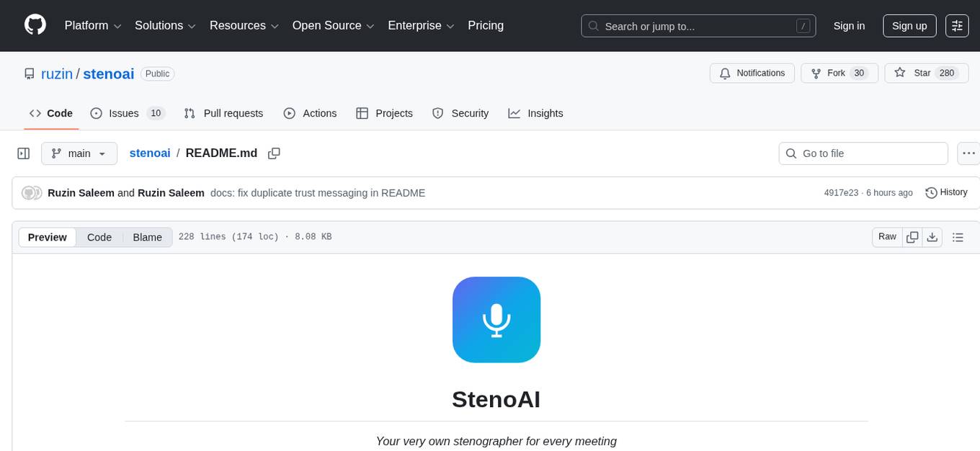The image size is (980, 451).
Task: Open the main branch selector
Action: point(79,153)
